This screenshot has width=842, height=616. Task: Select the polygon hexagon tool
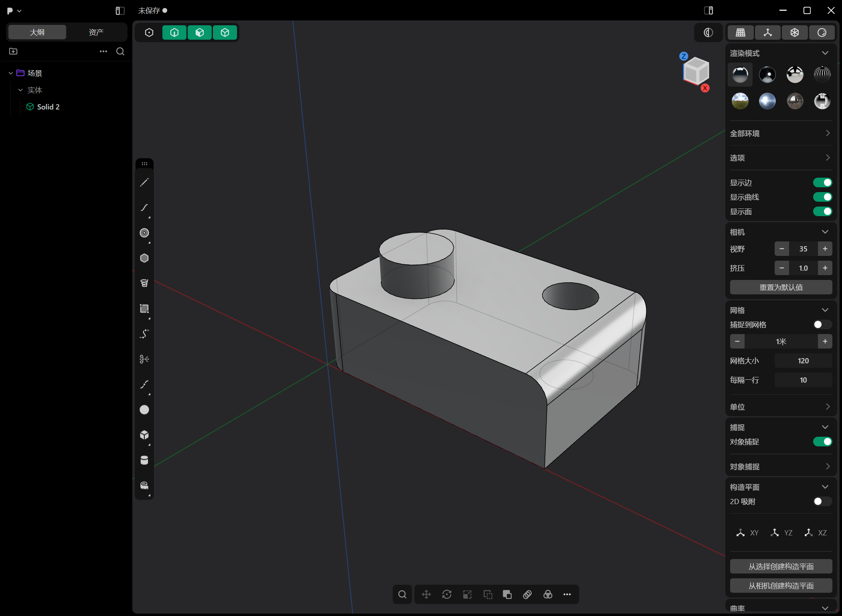(144, 258)
